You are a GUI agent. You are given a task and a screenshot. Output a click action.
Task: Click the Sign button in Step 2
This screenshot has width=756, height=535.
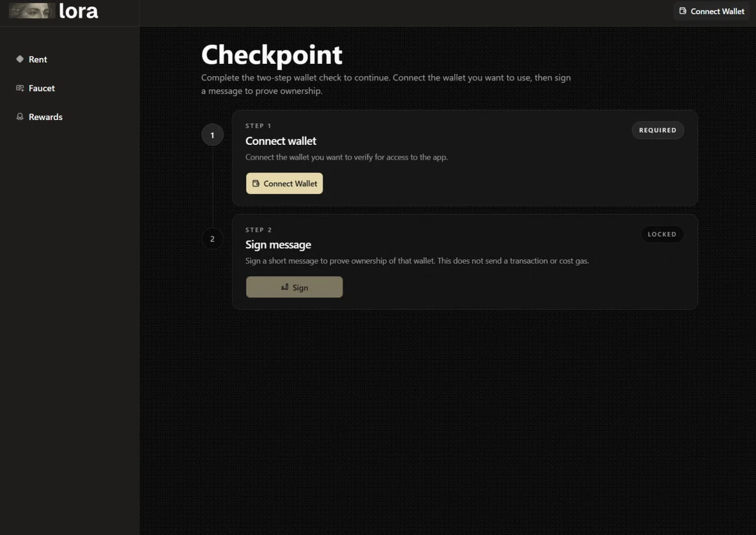(x=294, y=287)
